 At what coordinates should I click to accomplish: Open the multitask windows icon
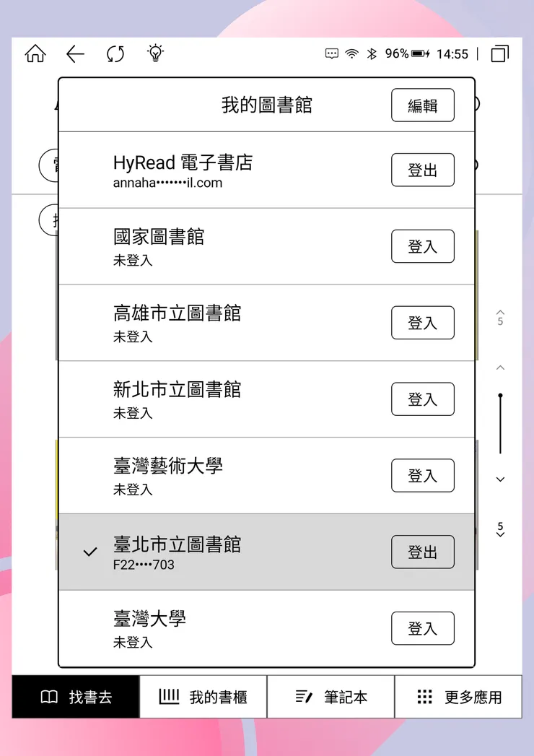(x=499, y=54)
